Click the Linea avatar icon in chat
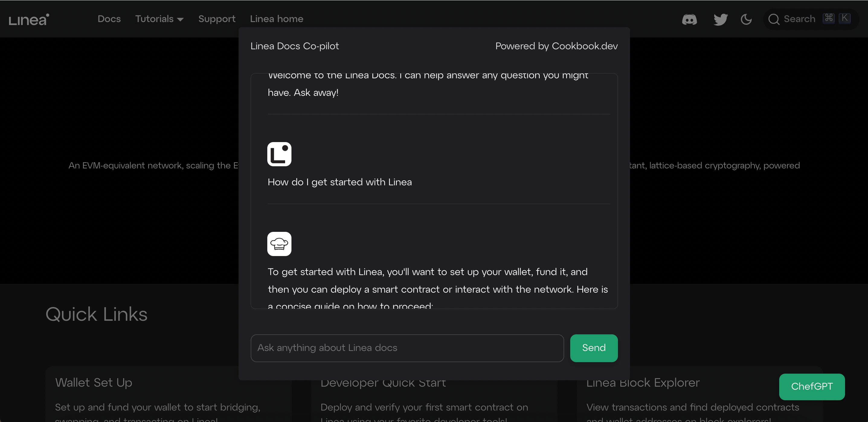Viewport: 868px width, 422px height. (x=279, y=154)
